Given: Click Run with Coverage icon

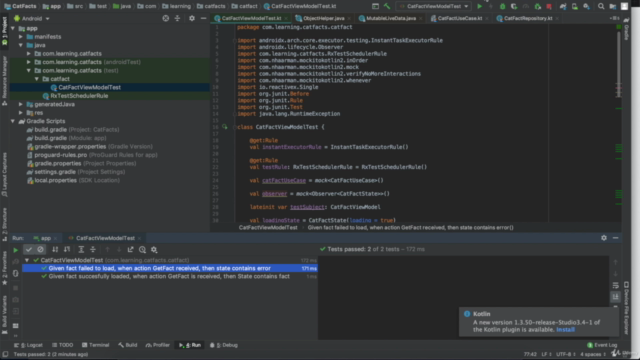Looking at the screenshot, I should tap(514, 6).
